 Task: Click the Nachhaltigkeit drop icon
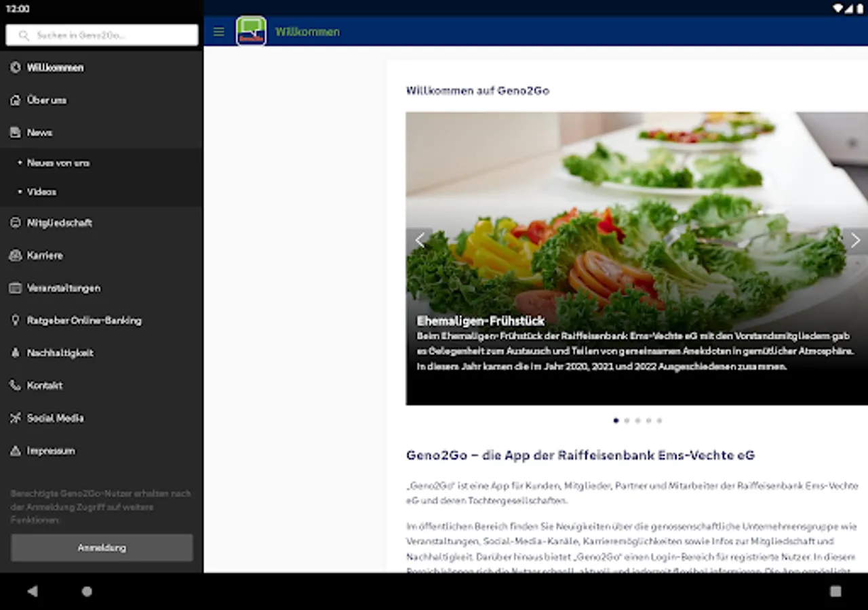coord(16,352)
